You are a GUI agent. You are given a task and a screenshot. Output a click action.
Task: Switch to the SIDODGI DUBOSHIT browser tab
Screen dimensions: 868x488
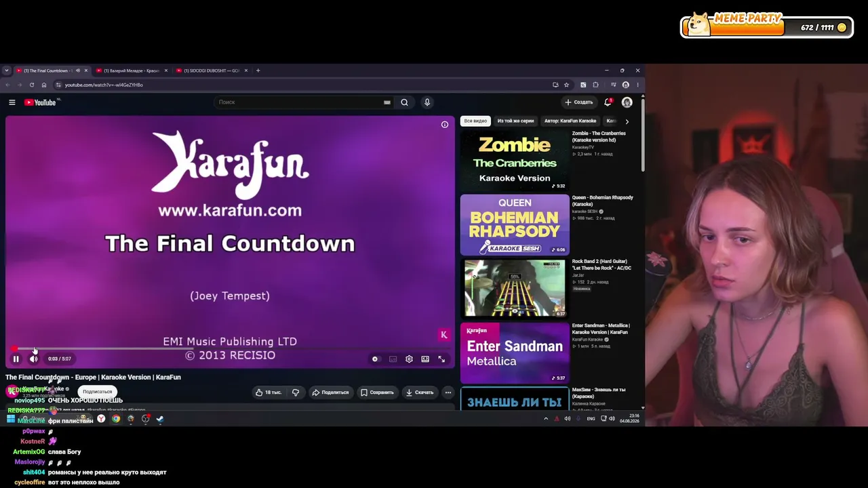click(x=212, y=70)
